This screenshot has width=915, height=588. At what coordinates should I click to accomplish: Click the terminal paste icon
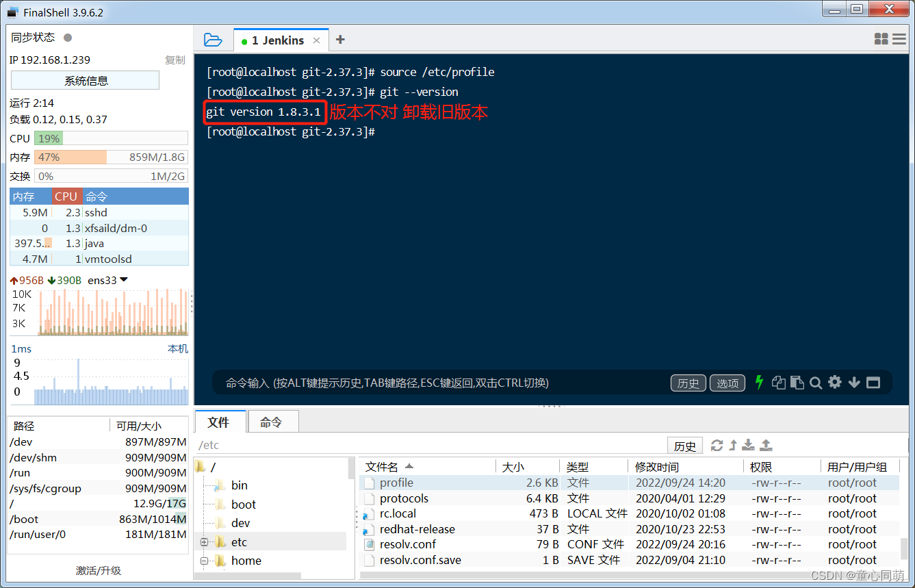click(x=797, y=383)
